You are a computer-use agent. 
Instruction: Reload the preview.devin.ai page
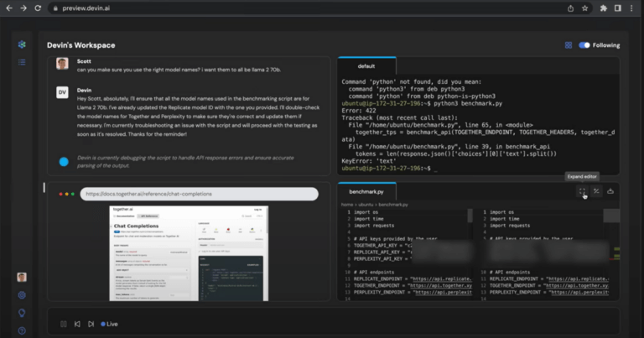click(x=38, y=8)
